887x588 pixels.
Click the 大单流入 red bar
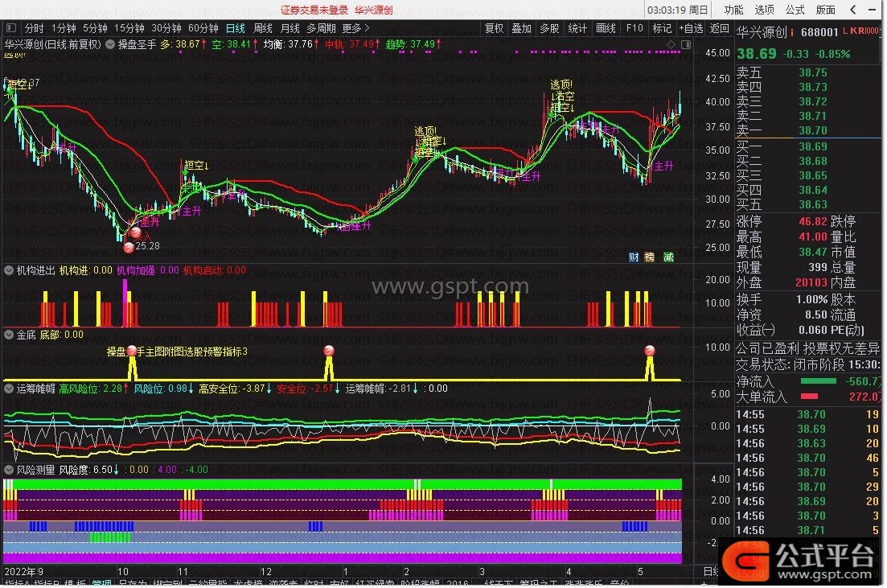coord(809,397)
